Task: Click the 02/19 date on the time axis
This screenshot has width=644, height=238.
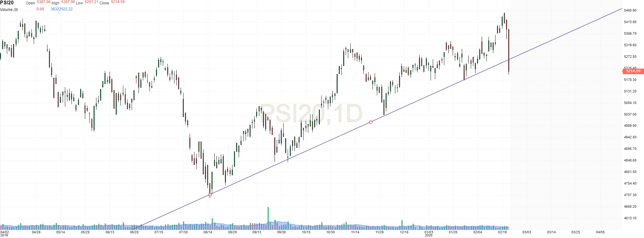Action: 502,232
